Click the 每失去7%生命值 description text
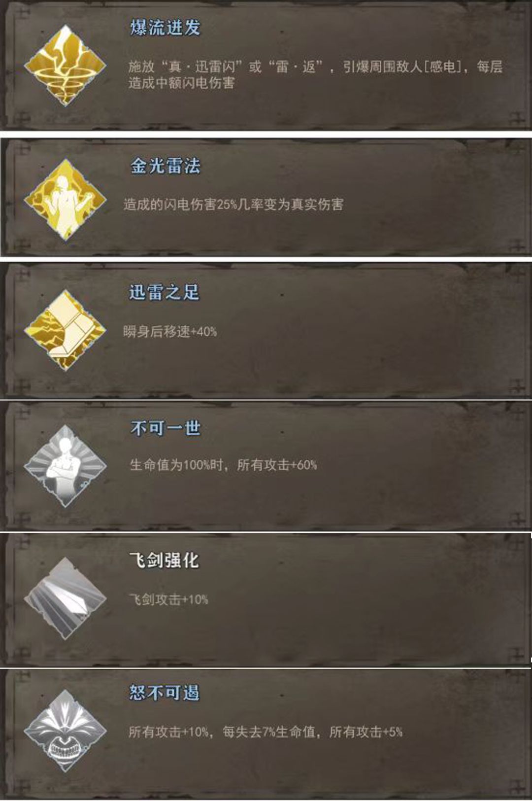The height and width of the screenshot is (801, 532). pyautogui.click(x=268, y=731)
